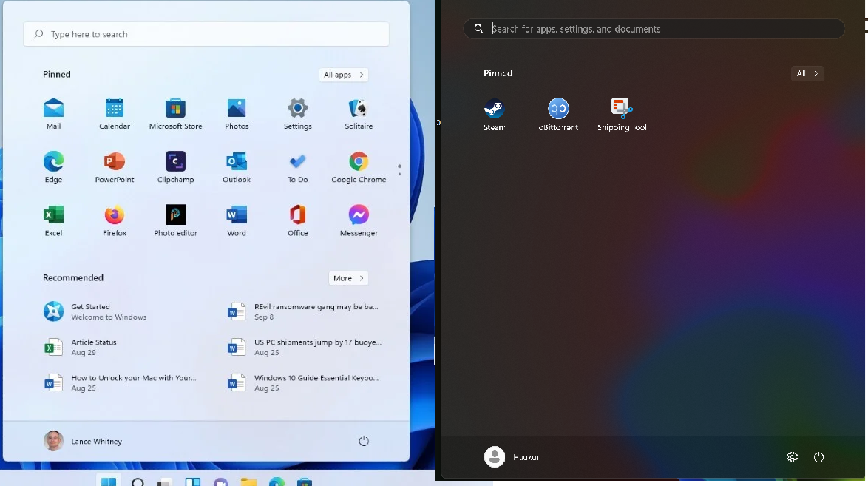Screen dimensions: 868x486
Task: Open the Snipping Tool icon
Action: click(622, 109)
